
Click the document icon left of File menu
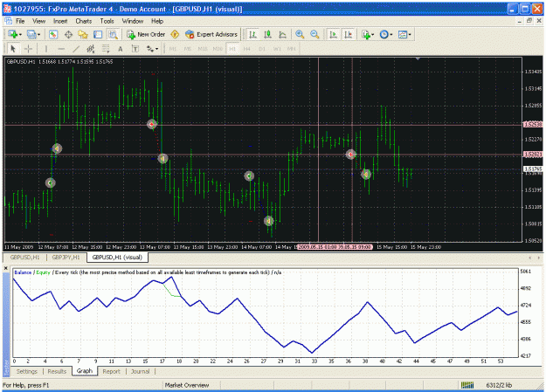click(8, 21)
